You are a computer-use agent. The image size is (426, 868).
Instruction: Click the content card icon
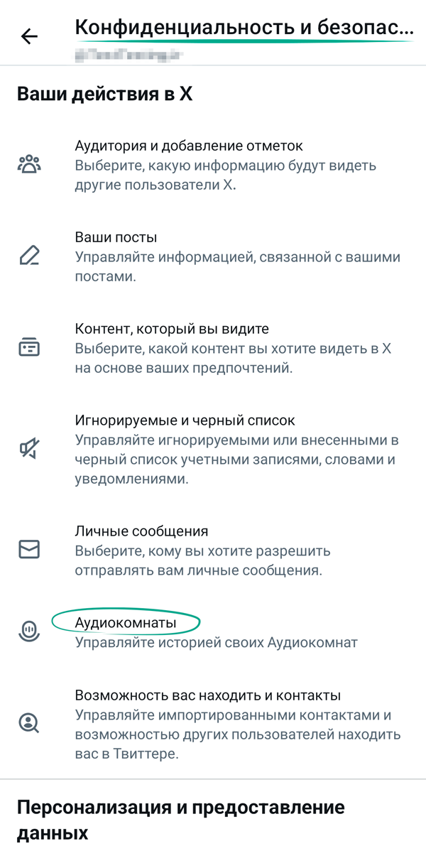click(29, 348)
